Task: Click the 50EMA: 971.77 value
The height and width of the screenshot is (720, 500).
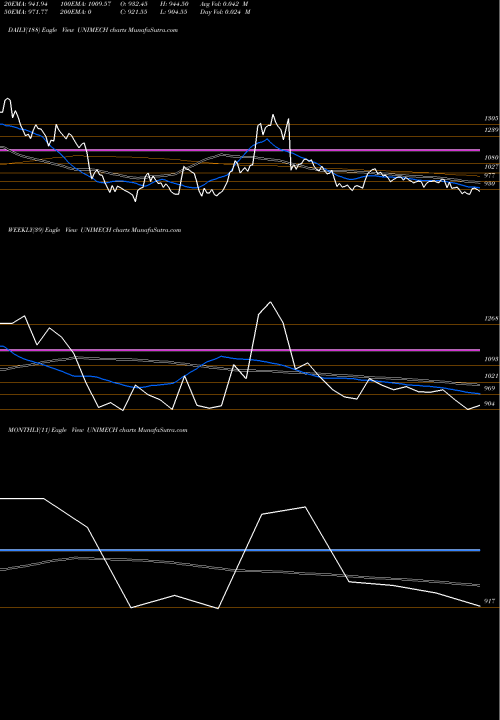Action: (x=26, y=12)
